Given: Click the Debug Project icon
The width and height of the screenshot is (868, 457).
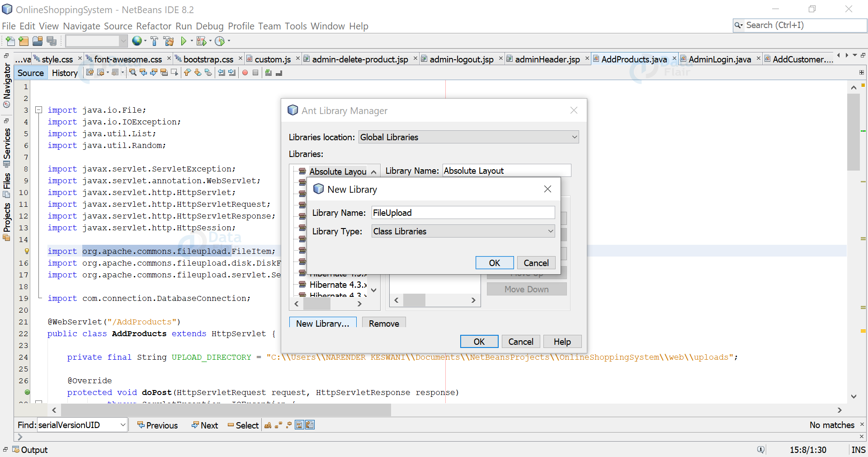Looking at the screenshot, I should coord(201,41).
